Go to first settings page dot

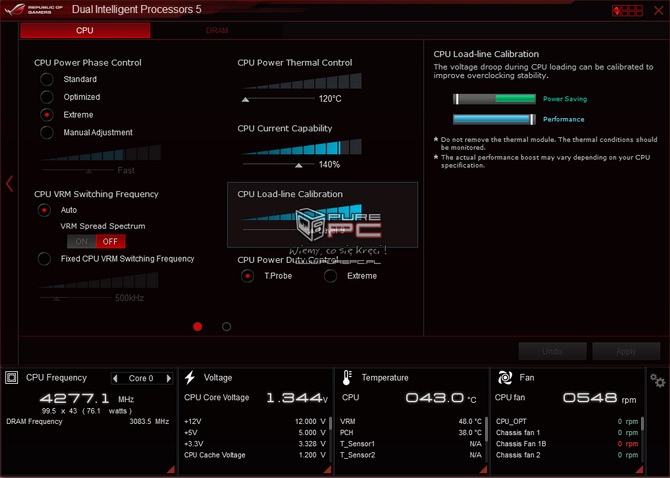click(x=197, y=327)
